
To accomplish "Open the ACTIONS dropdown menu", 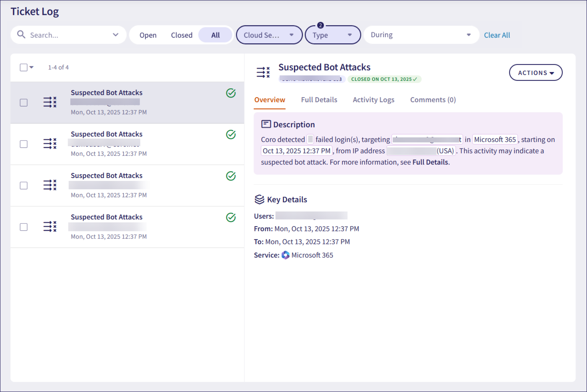I will tap(536, 72).
